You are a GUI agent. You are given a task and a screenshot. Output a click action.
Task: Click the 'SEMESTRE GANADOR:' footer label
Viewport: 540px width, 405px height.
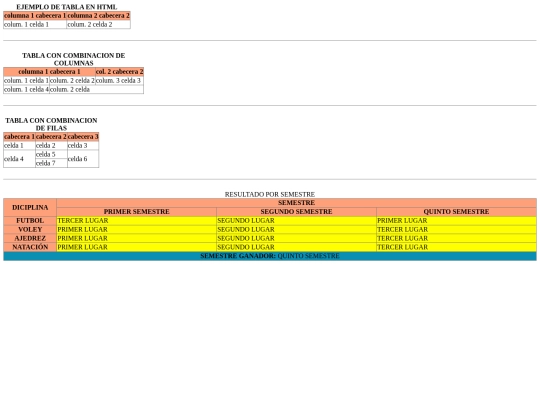click(238, 256)
